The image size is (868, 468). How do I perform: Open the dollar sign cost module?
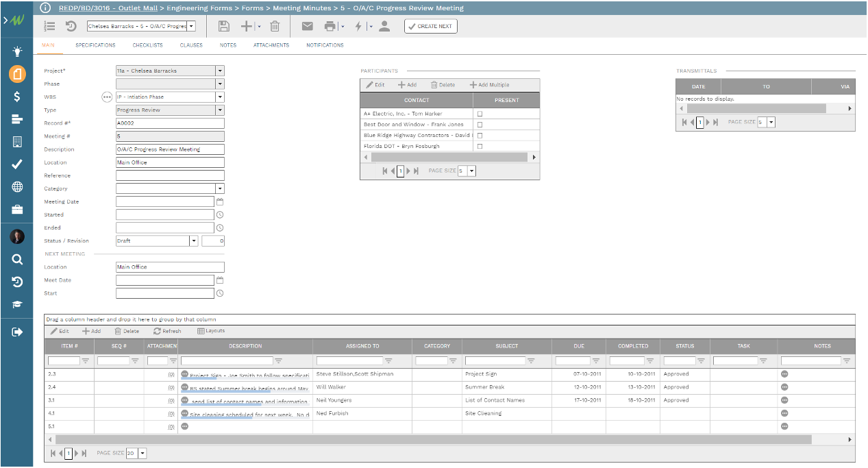17,97
